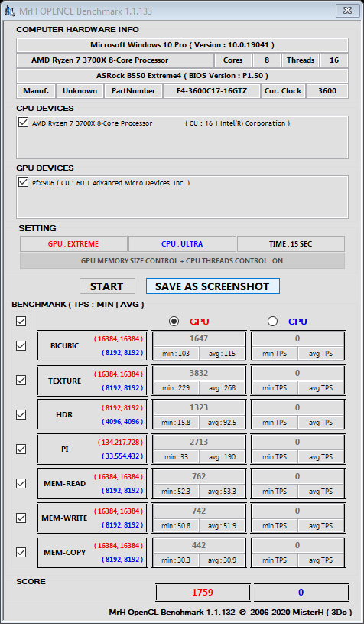Screen dimensions: 364x624
Task: Click the PI GPU score 2713
Action: (199, 442)
